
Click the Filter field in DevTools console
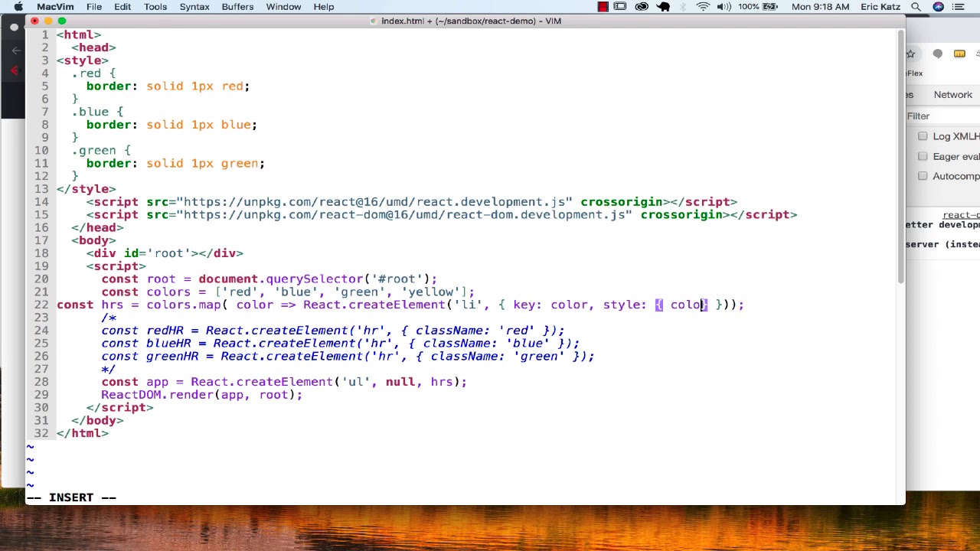point(942,116)
